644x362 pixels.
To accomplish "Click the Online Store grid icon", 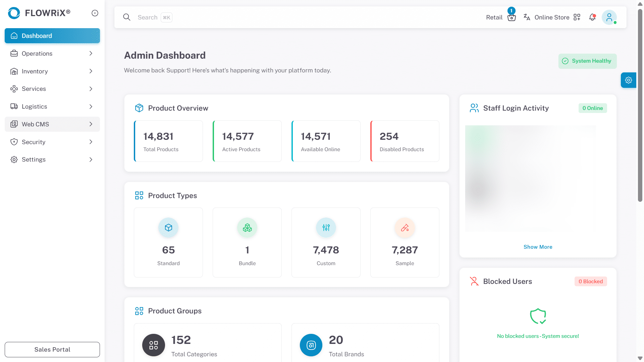I will click(577, 17).
